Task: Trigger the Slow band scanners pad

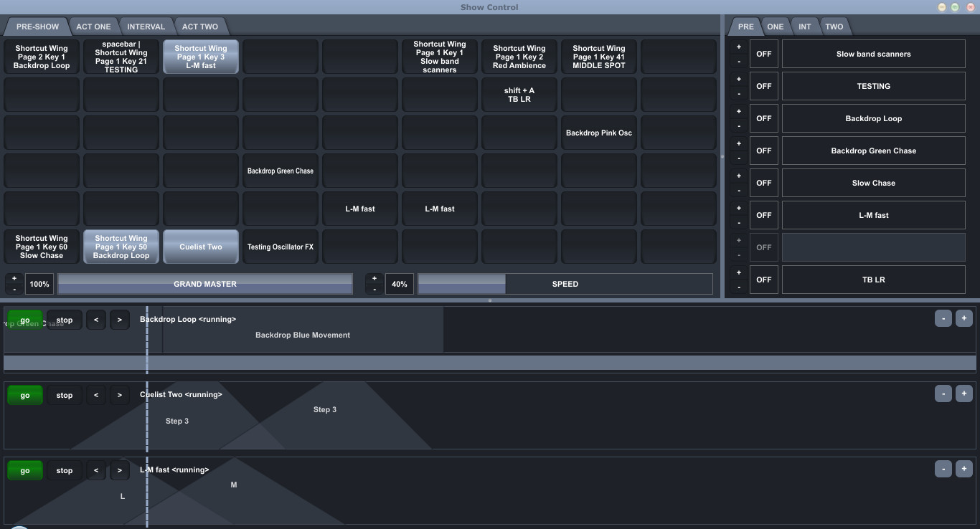Action: tap(440, 57)
